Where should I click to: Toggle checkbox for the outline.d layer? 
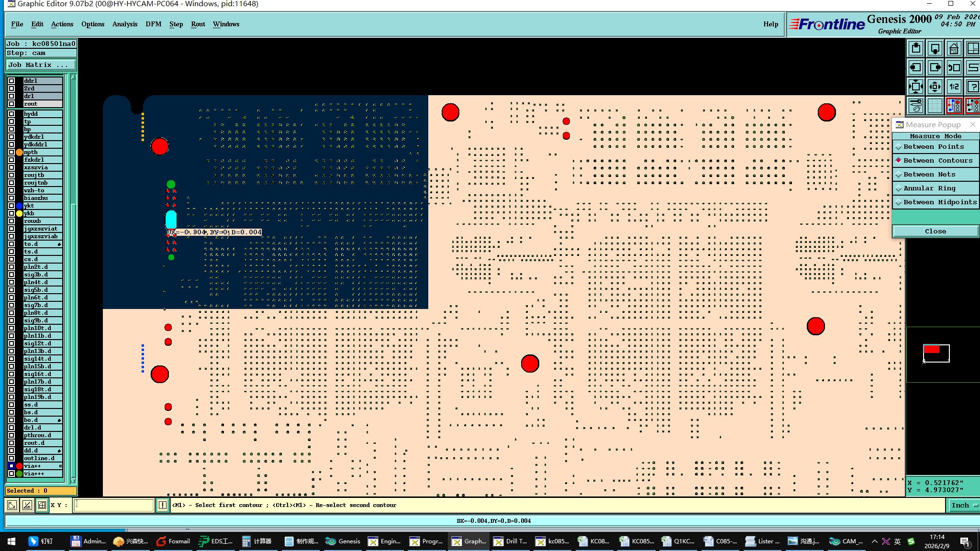[x=11, y=458]
